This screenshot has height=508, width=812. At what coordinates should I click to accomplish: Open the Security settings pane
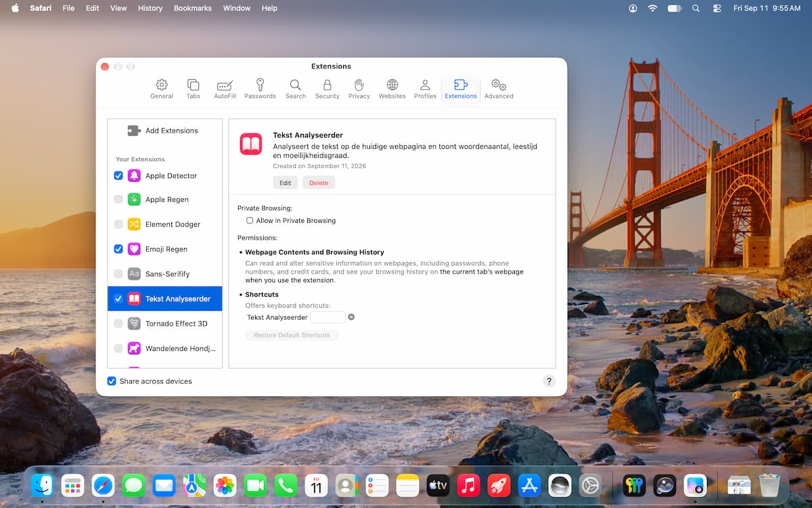click(328, 89)
